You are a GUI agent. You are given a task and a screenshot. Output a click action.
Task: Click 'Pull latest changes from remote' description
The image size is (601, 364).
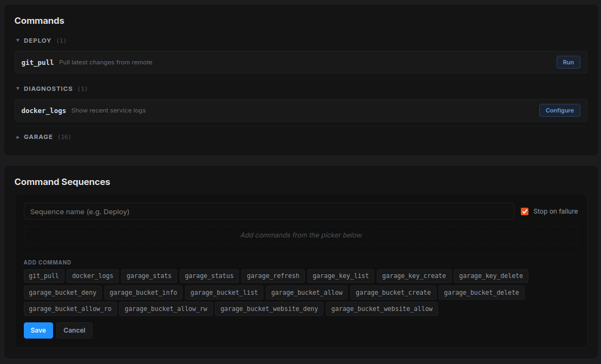[106, 62]
